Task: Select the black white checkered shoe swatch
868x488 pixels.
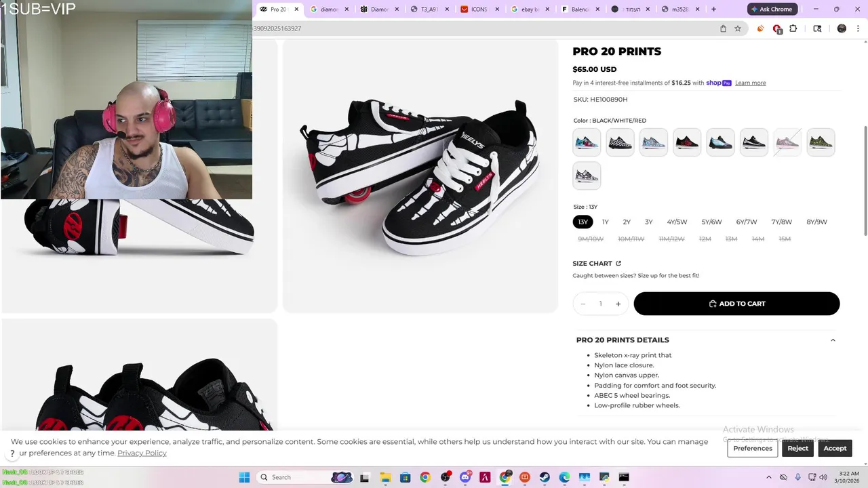Action: [x=620, y=142]
